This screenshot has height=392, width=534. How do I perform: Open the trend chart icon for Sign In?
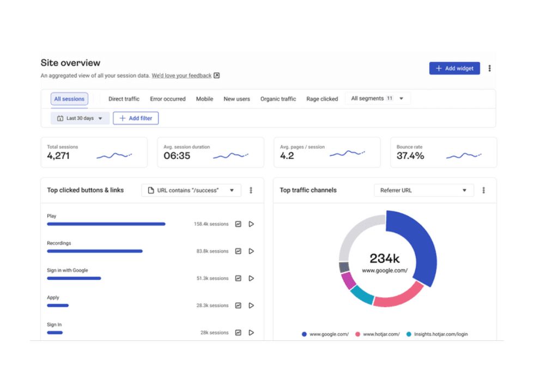(238, 333)
